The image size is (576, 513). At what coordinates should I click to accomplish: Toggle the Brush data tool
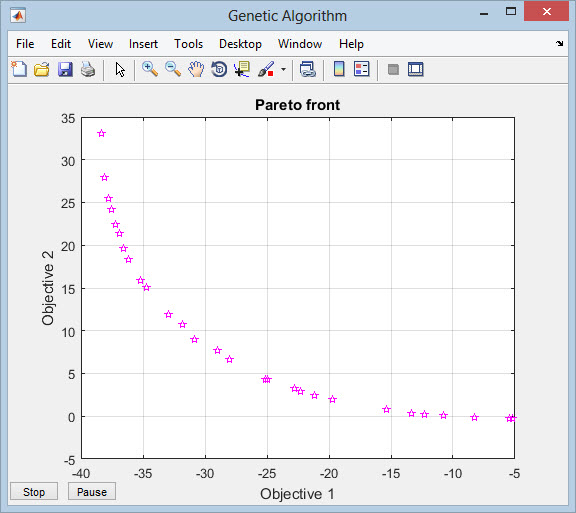266,69
